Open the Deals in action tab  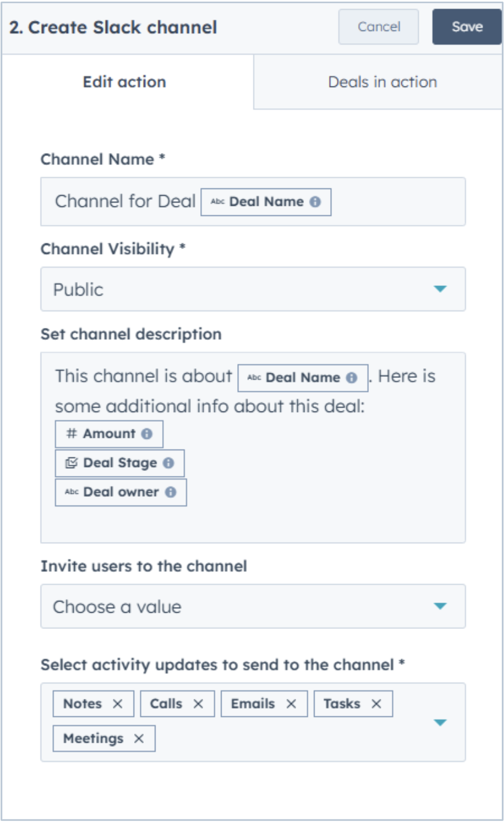383,82
